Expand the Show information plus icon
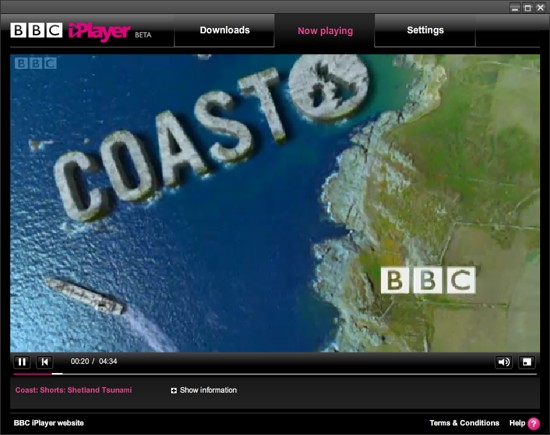 [174, 390]
